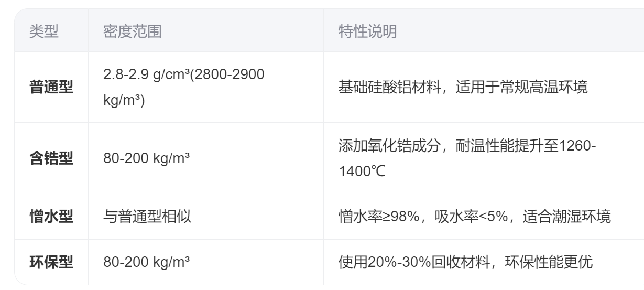Click the 类型 column header
This screenshot has width=644, height=290.
coord(43,32)
